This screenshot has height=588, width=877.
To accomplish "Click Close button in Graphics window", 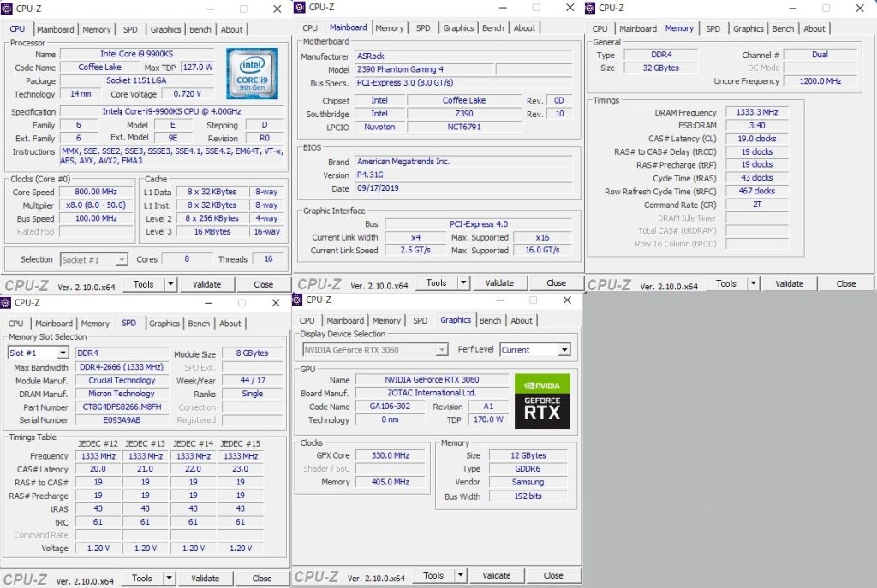I will [x=553, y=575].
